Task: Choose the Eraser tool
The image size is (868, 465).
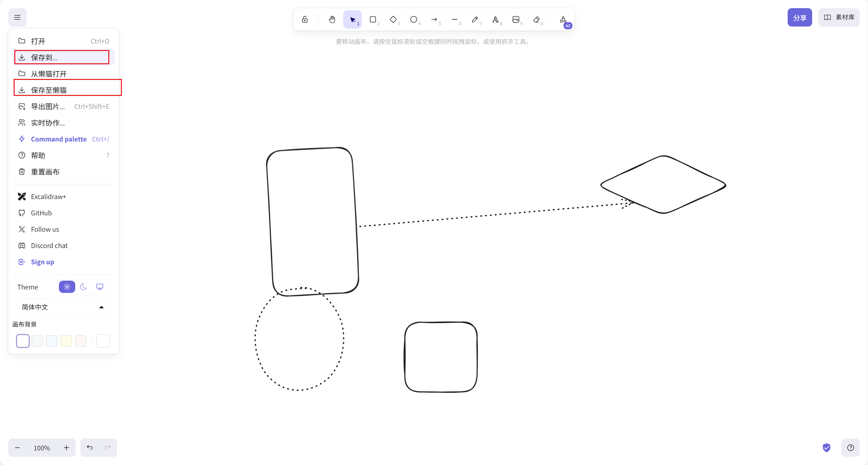Action: click(536, 19)
